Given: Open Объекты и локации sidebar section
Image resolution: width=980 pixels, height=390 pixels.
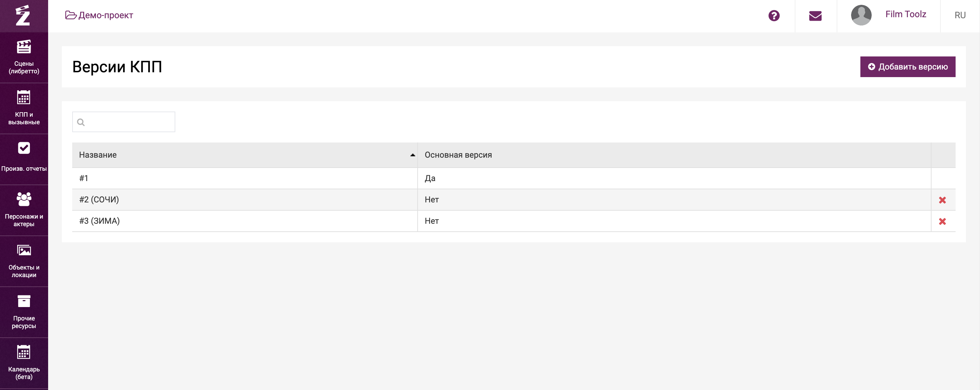Looking at the screenshot, I should [24, 261].
